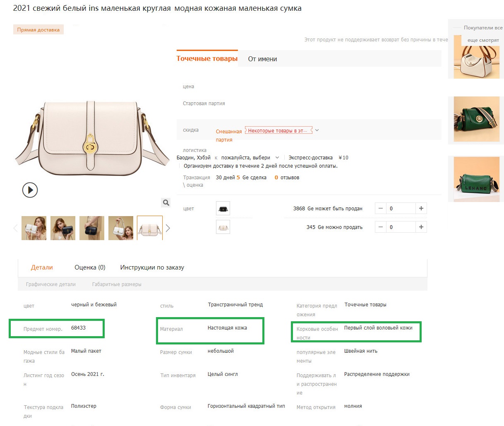Switch to the Оценка (0) tab
The image size is (504, 426).
point(90,267)
